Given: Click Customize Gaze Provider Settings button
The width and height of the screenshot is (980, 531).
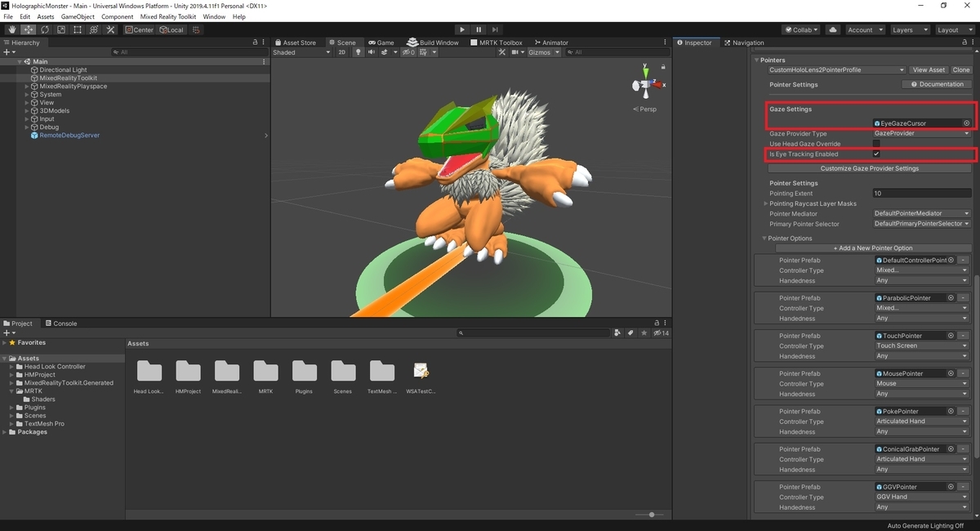Looking at the screenshot, I should point(870,169).
